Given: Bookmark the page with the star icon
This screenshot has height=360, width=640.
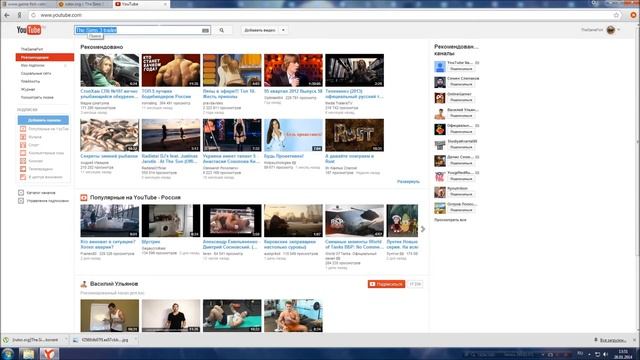Looking at the screenshot, I should (616, 15).
